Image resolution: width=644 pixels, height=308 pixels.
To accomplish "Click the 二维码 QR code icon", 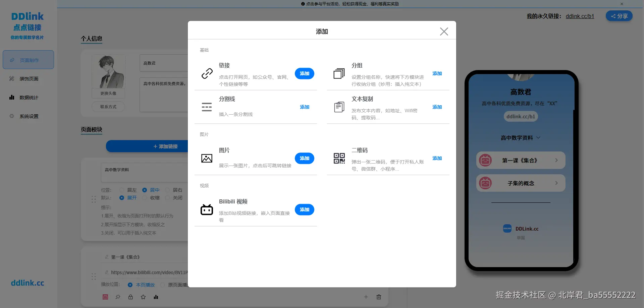I will [x=339, y=158].
